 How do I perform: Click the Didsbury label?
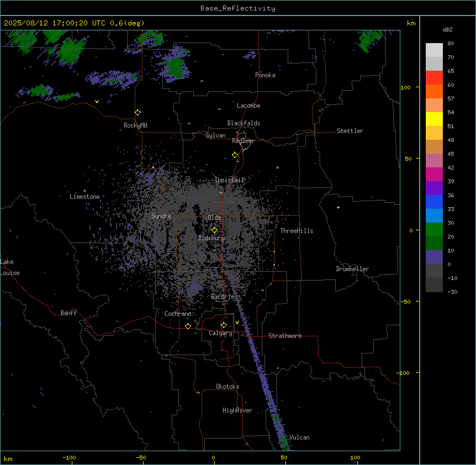(211, 238)
